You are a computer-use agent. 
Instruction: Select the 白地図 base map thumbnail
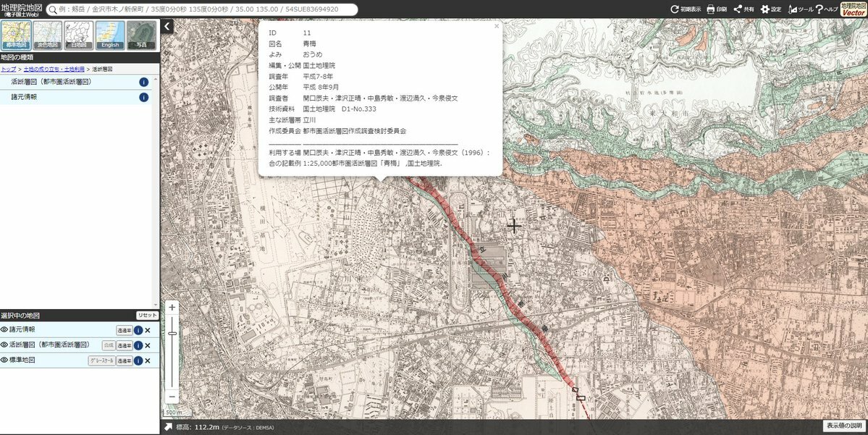(x=79, y=35)
